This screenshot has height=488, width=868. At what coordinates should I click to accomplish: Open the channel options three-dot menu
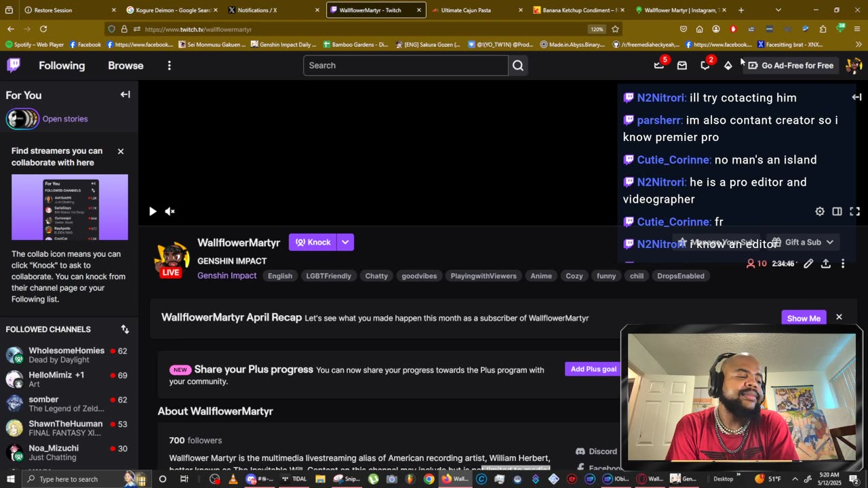[843, 264]
